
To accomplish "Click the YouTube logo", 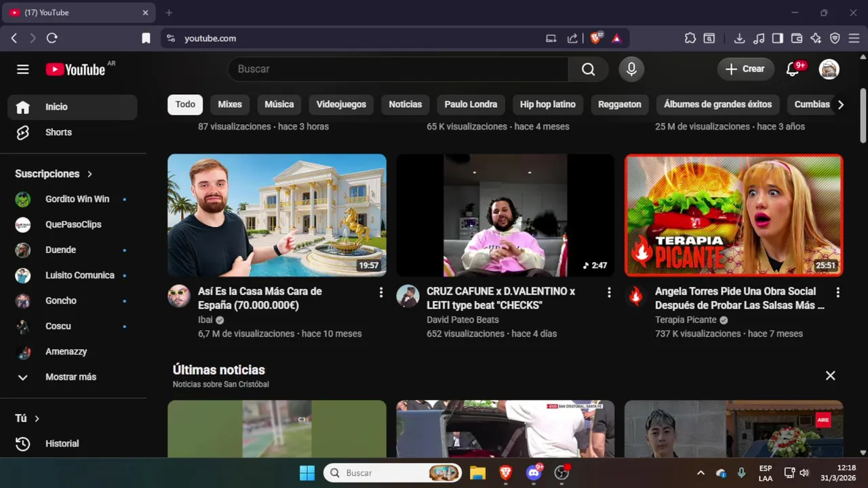I will click(x=75, y=69).
